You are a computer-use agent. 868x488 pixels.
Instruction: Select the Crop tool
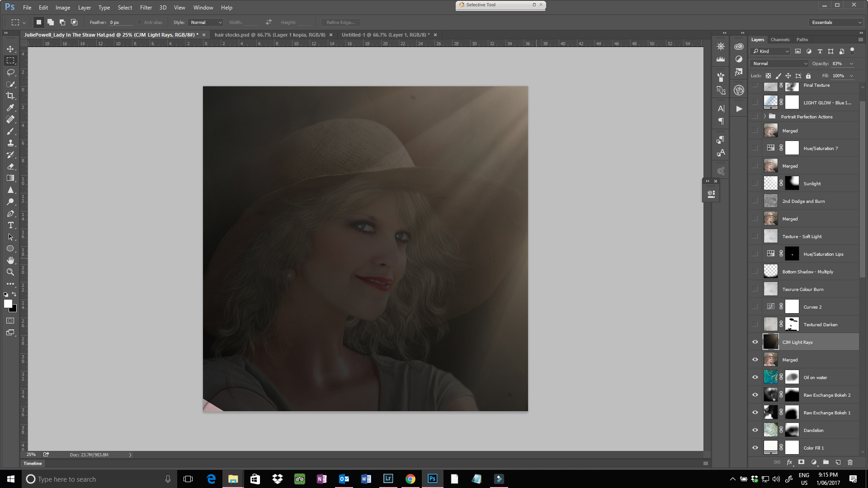[x=10, y=96]
